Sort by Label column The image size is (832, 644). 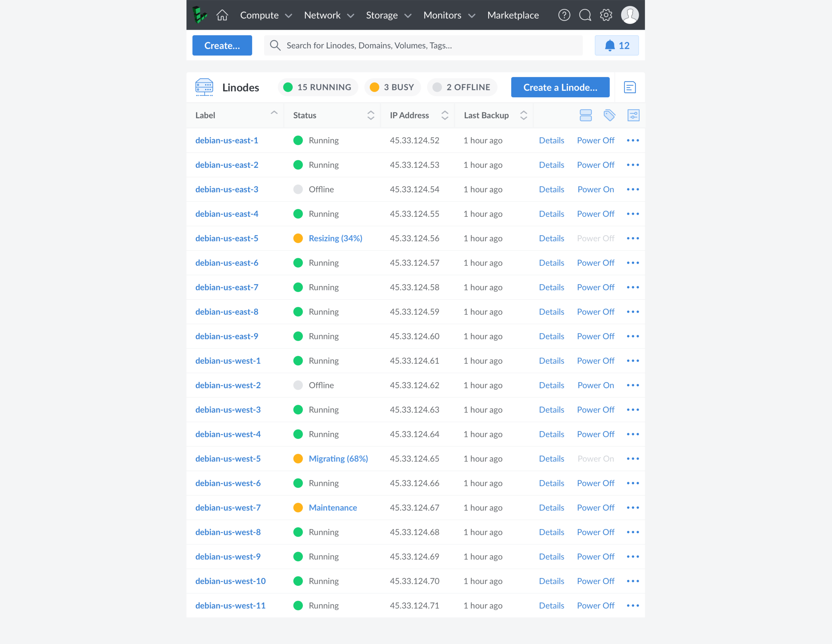tap(235, 115)
